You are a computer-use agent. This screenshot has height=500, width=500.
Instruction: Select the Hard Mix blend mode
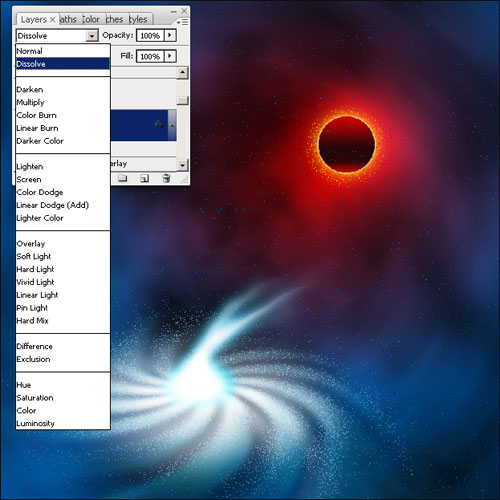tap(63, 320)
